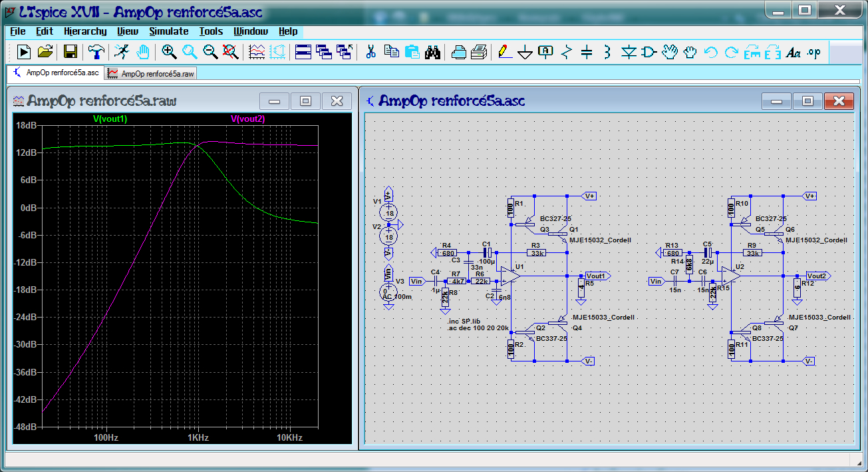Open the Edit menu
868x472 pixels.
45,31
